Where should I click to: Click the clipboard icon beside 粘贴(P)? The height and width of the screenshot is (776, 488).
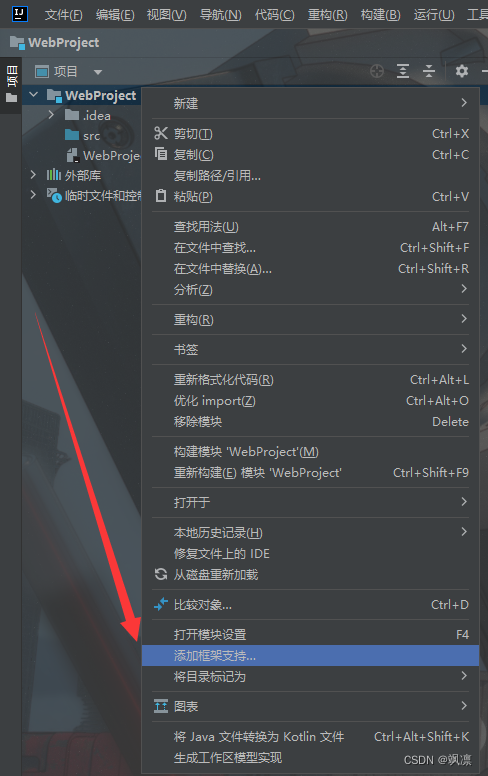(161, 196)
